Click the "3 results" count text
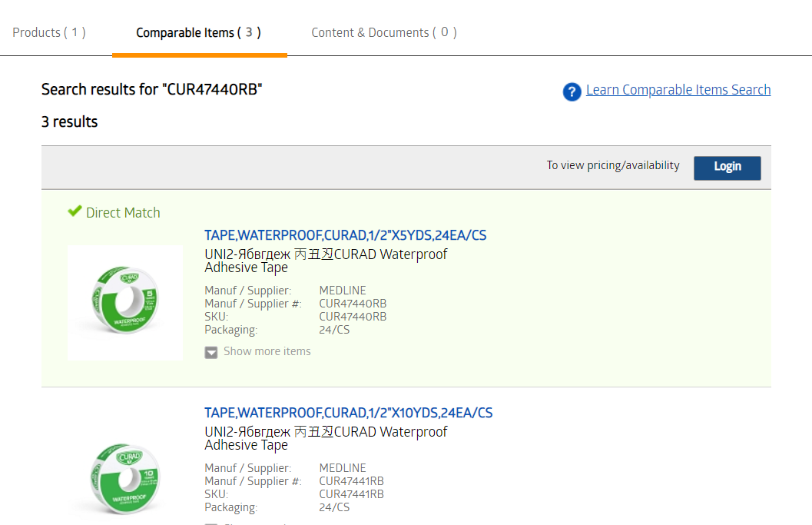This screenshot has width=812, height=525. coord(69,121)
